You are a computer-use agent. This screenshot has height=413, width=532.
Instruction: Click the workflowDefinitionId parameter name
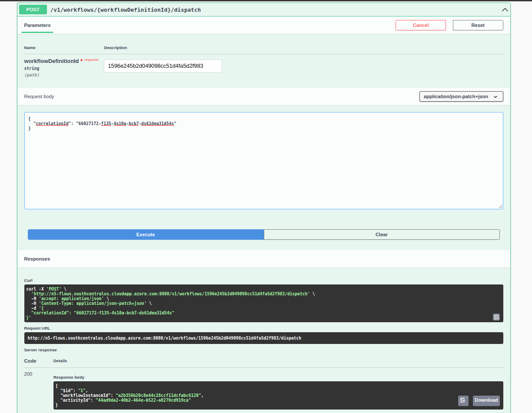tap(51, 61)
